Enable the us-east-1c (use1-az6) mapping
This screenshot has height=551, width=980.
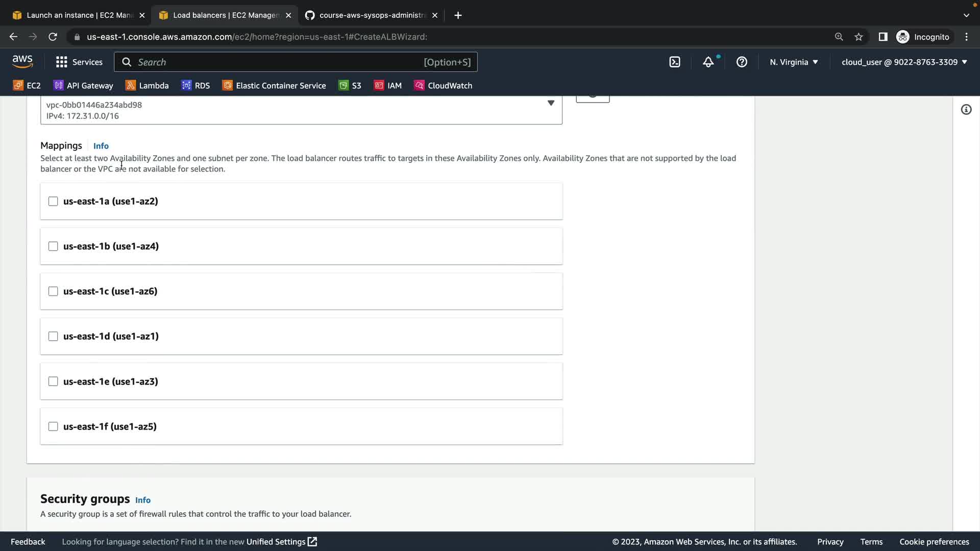pos(53,291)
